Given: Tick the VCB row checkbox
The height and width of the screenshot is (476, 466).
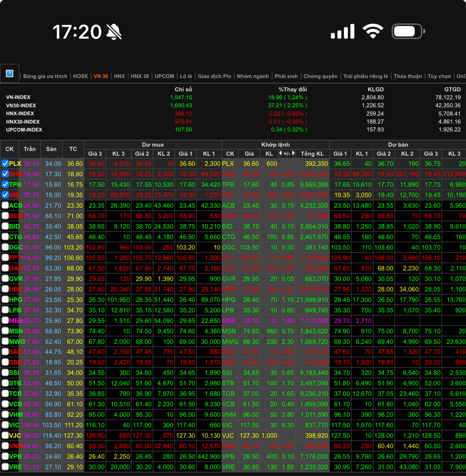Looking at the screenshot, I should click(5, 404).
